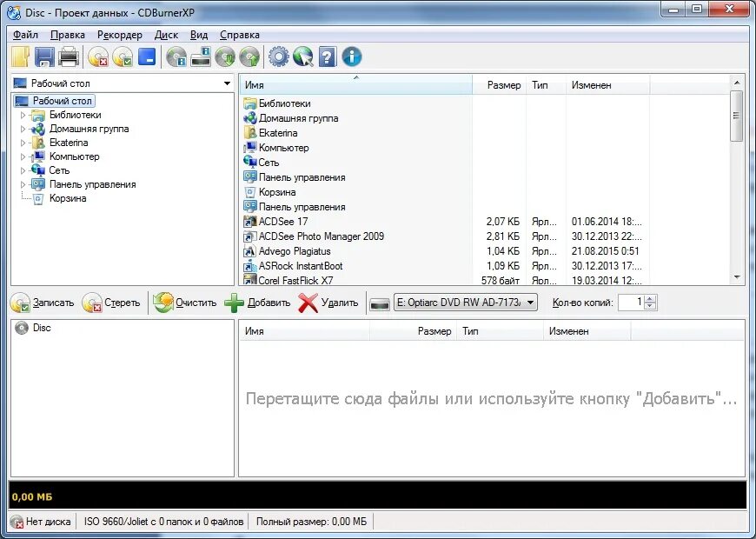
Task: Click the Записать burn button
Action: coord(43,303)
